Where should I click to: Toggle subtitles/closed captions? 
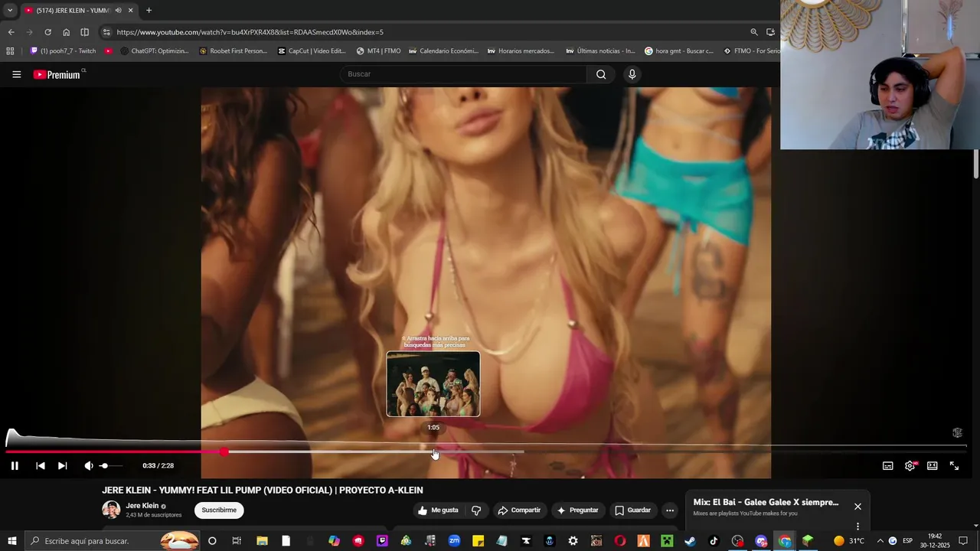[x=888, y=465]
